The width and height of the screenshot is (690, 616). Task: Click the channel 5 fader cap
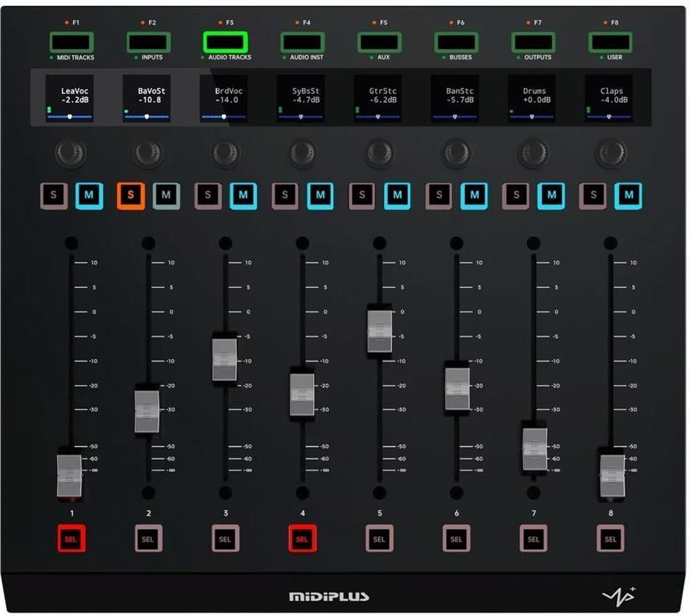pos(379,331)
